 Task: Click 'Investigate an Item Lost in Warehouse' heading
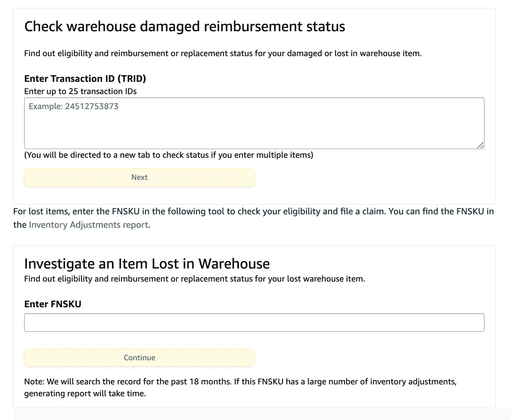pyautogui.click(x=147, y=264)
